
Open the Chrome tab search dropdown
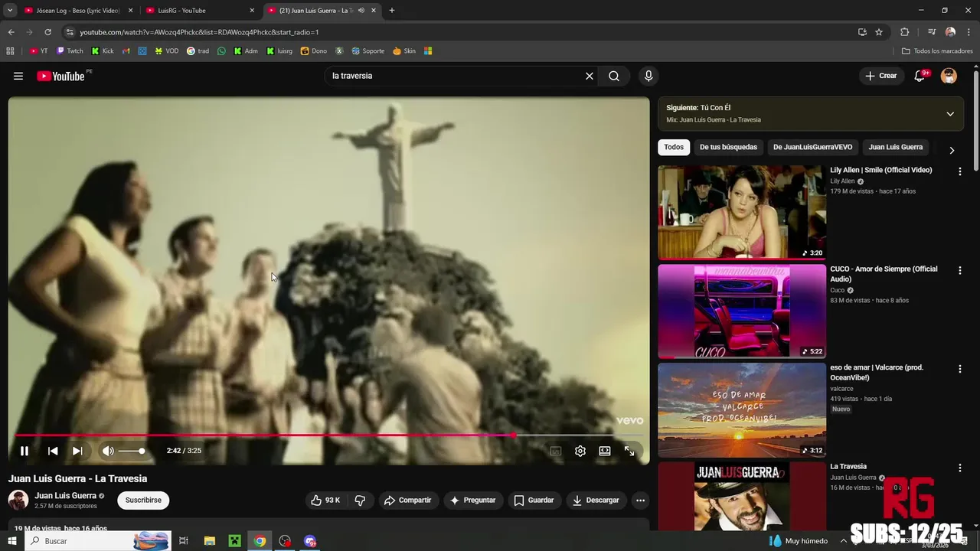(10, 11)
